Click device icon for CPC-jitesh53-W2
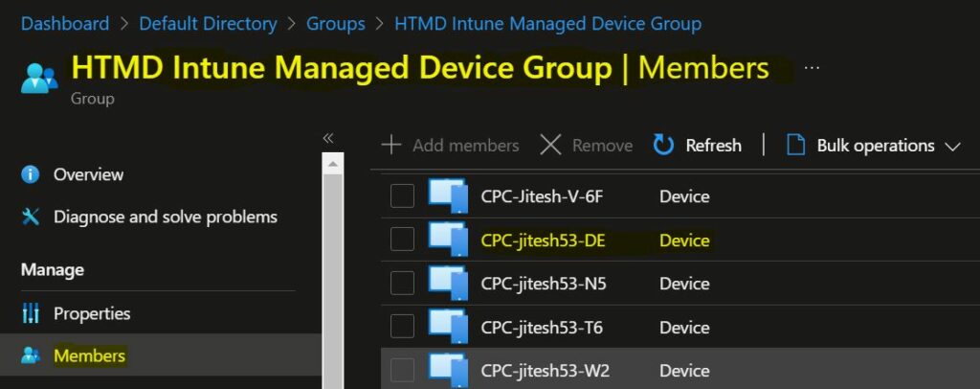The height and width of the screenshot is (389, 980). click(x=448, y=370)
